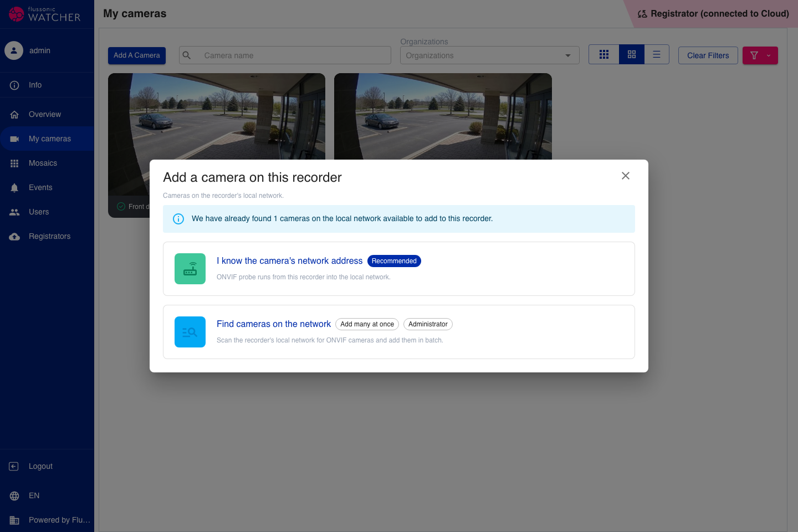
Task: Click the Mosaics grid icon
Action: 14,163
